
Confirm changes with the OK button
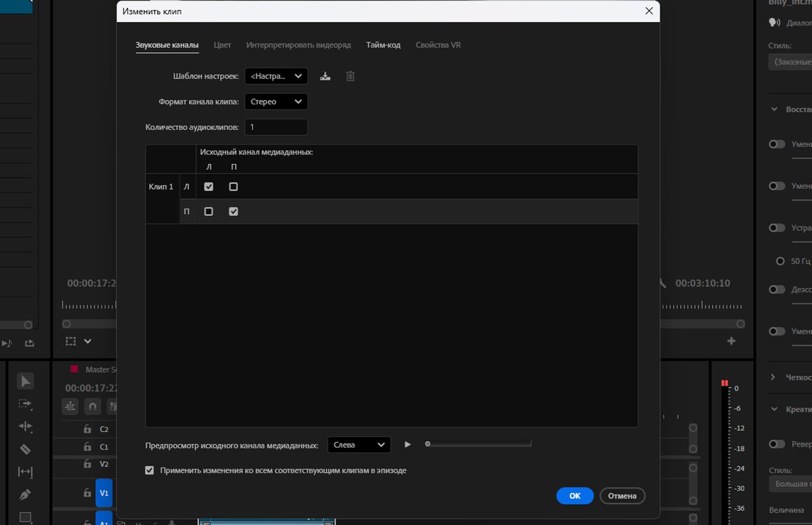point(574,496)
